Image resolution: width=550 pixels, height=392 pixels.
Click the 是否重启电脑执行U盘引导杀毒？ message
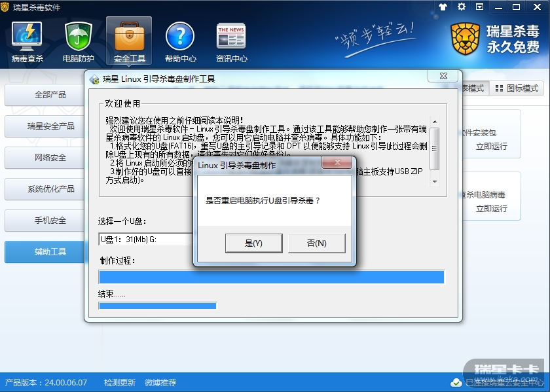263,201
